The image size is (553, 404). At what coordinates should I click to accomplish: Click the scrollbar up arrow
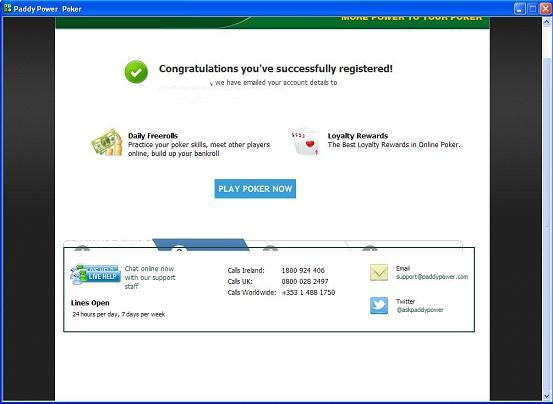click(x=547, y=22)
